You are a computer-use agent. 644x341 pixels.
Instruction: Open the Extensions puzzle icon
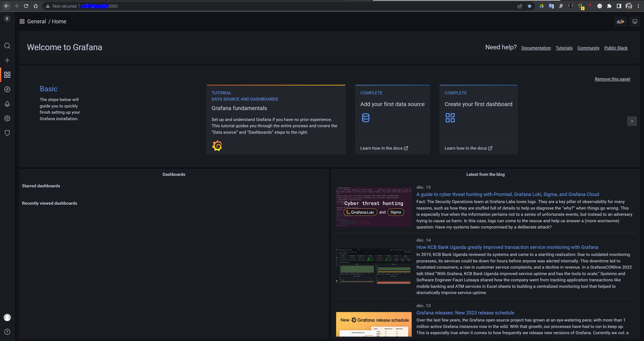[609, 6]
